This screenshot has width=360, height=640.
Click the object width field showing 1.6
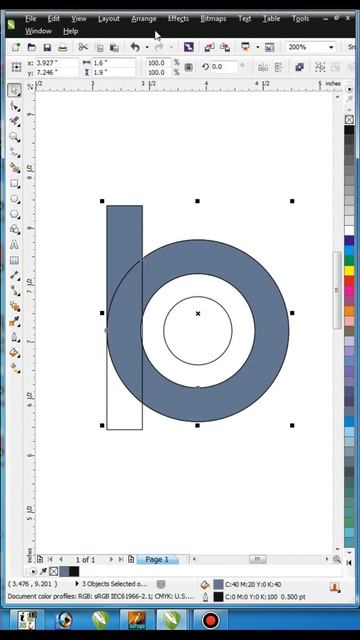click(114, 63)
